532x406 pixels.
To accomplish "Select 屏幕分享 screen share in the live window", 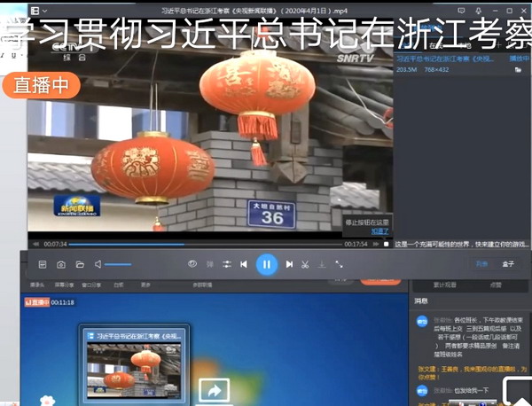I will (x=64, y=285).
